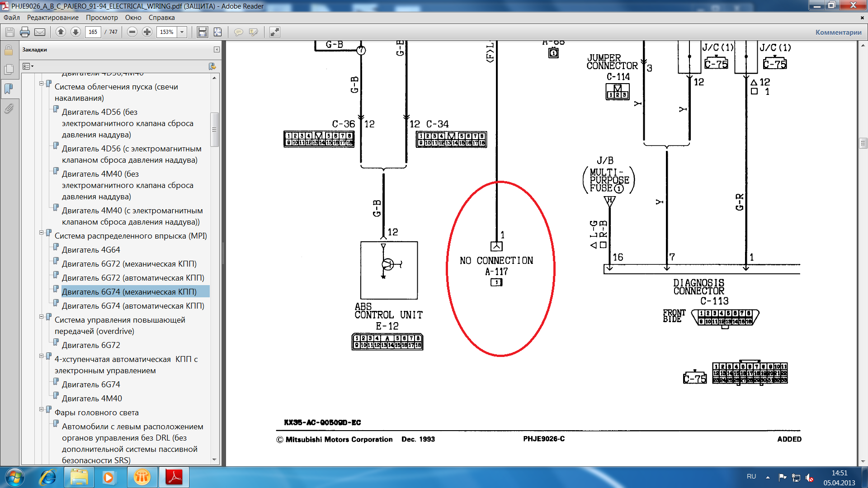Go to next page arrow
The width and height of the screenshot is (868, 488).
point(75,32)
